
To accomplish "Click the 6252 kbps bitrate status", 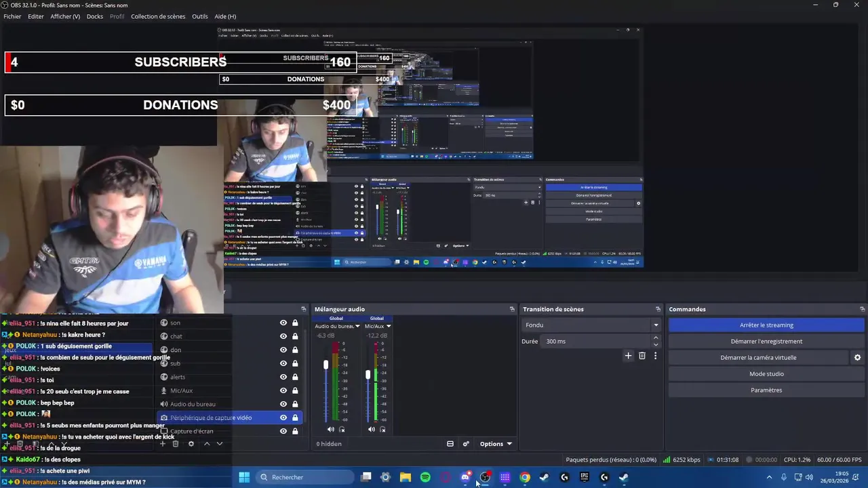I will coord(682,460).
